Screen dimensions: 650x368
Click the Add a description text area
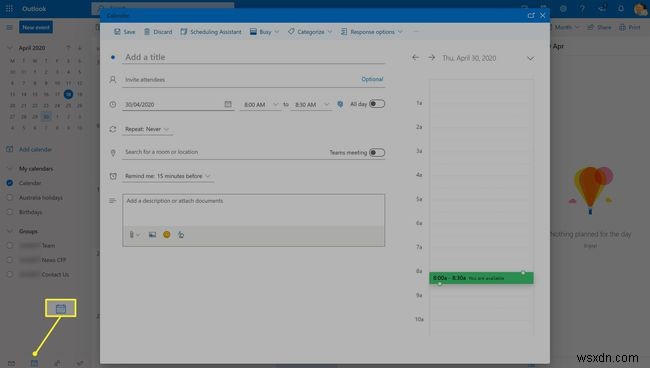click(x=253, y=210)
